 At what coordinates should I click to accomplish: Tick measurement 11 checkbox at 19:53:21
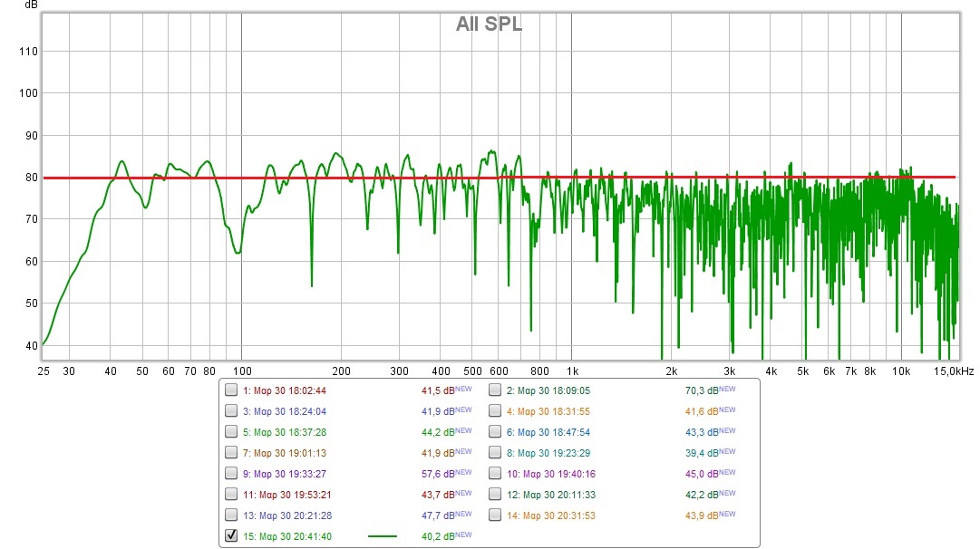click(x=231, y=495)
